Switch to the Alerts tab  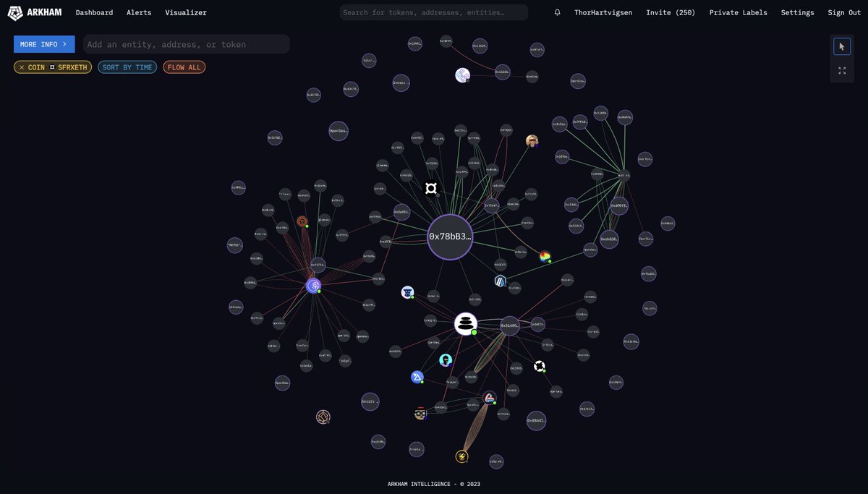click(x=139, y=12)
